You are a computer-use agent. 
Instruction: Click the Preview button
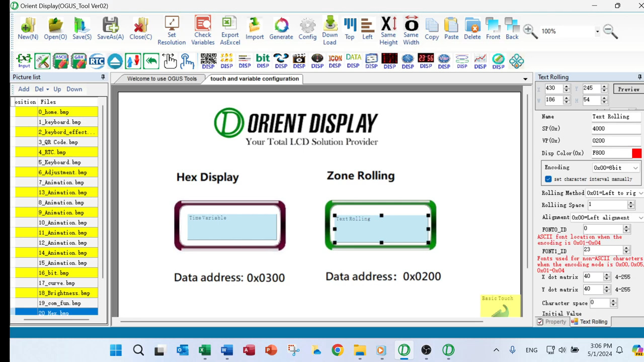pos(628,89)
